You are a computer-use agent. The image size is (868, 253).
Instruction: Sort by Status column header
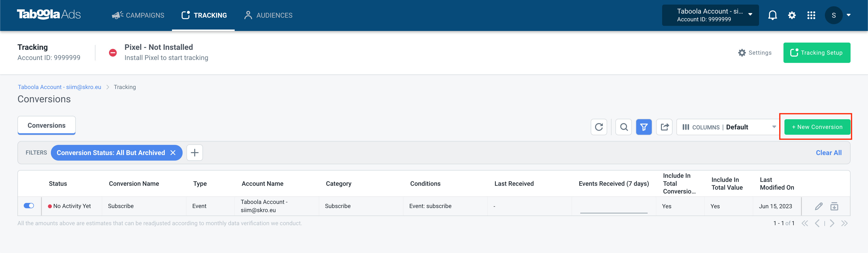point(58,183)
